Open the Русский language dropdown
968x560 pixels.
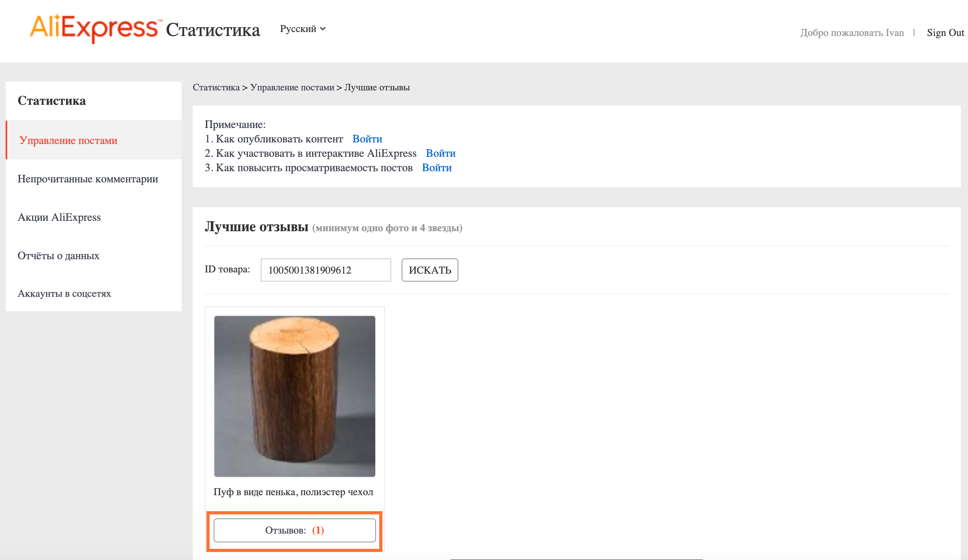pyautogui.click(x=303, y=29)
